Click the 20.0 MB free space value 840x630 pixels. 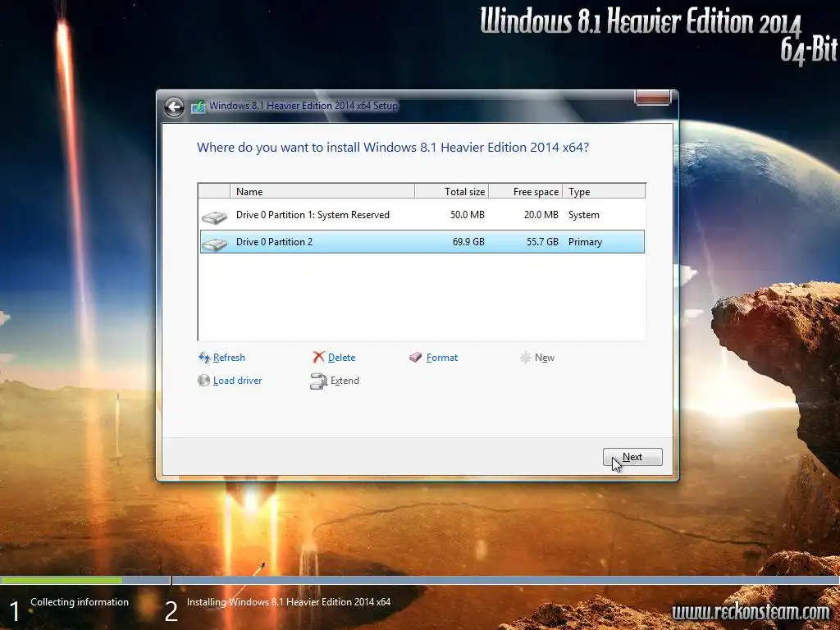[x=541, y=215]
